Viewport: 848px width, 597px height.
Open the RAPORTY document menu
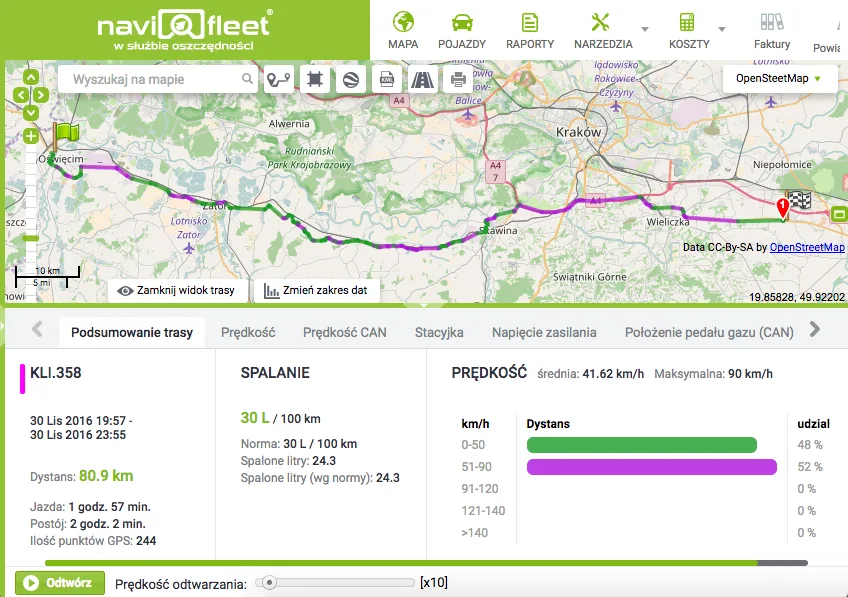click(529, 31)
